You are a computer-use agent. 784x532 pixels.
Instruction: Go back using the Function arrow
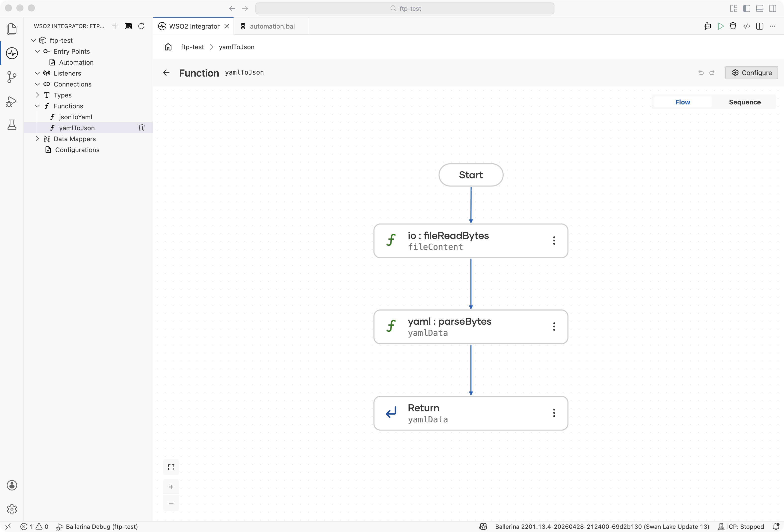pos(166,73)
